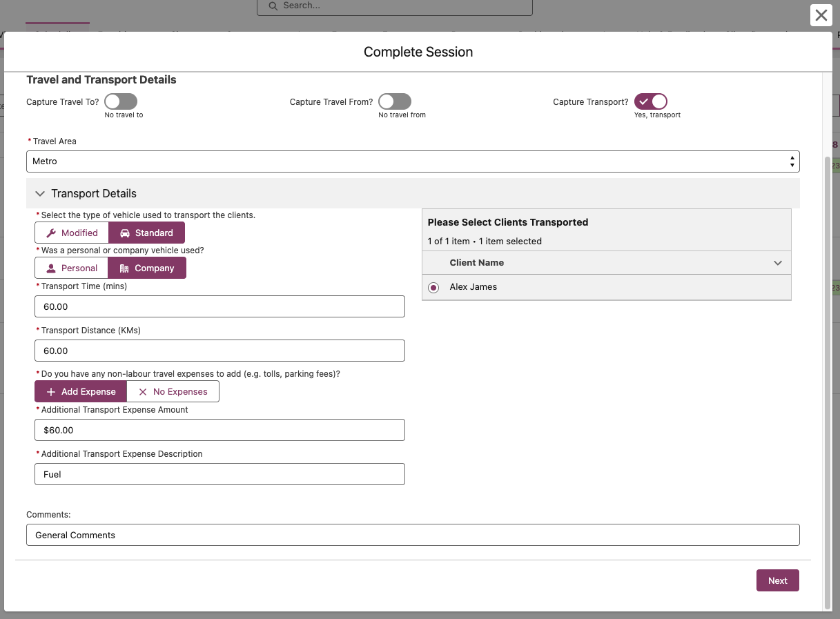
Task: Click the building icon on Company button
Action: (124, 268)
